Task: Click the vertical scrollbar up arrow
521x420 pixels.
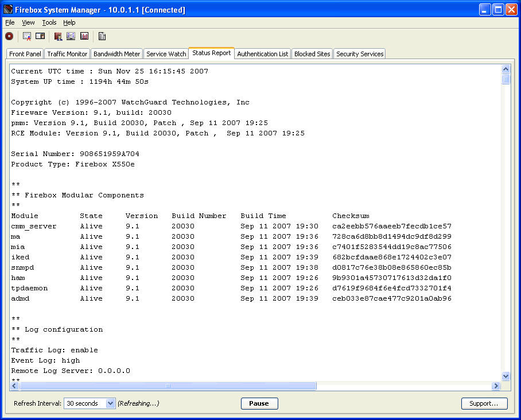Action: coord(506,69)
